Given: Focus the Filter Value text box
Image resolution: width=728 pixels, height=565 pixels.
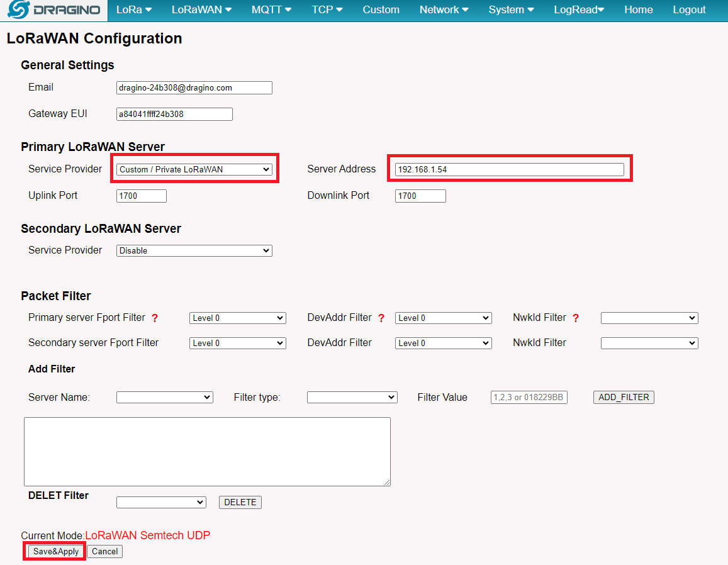Looking at the screenshot, I should 529,398.
